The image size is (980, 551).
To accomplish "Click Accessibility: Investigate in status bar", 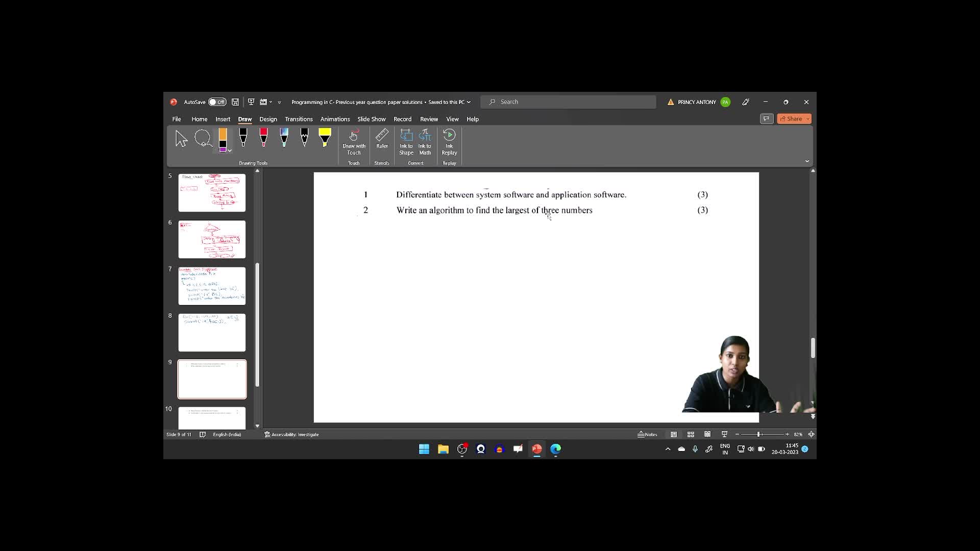I will (x=291, y=435).
